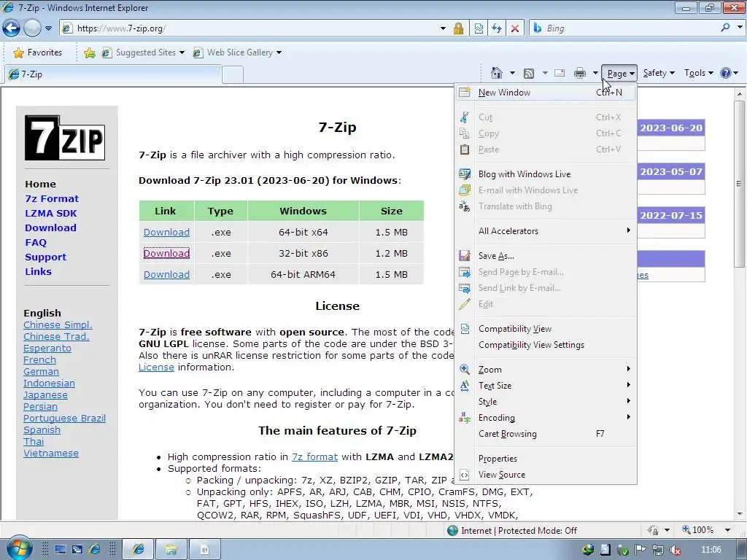Select View Source menu item

coord(546,474)
